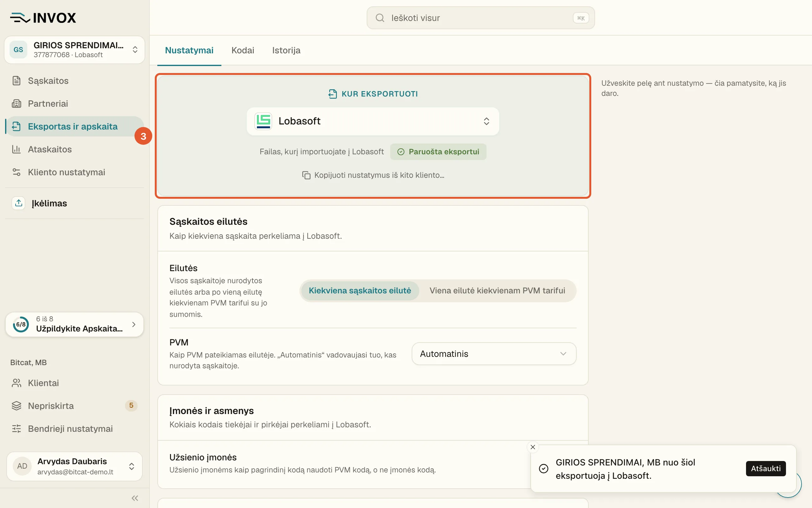Click the GS client avatar

(x=18, y=50)
